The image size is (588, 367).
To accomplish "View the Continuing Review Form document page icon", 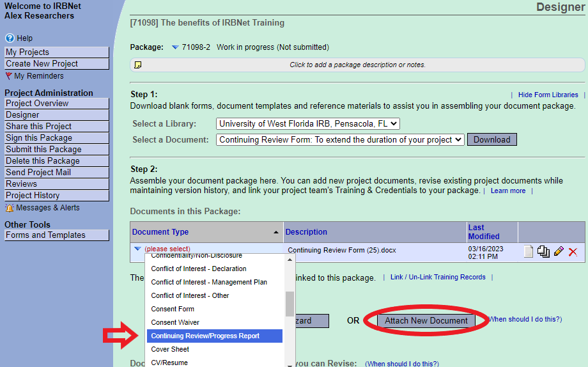I will (x=529, y=251).
